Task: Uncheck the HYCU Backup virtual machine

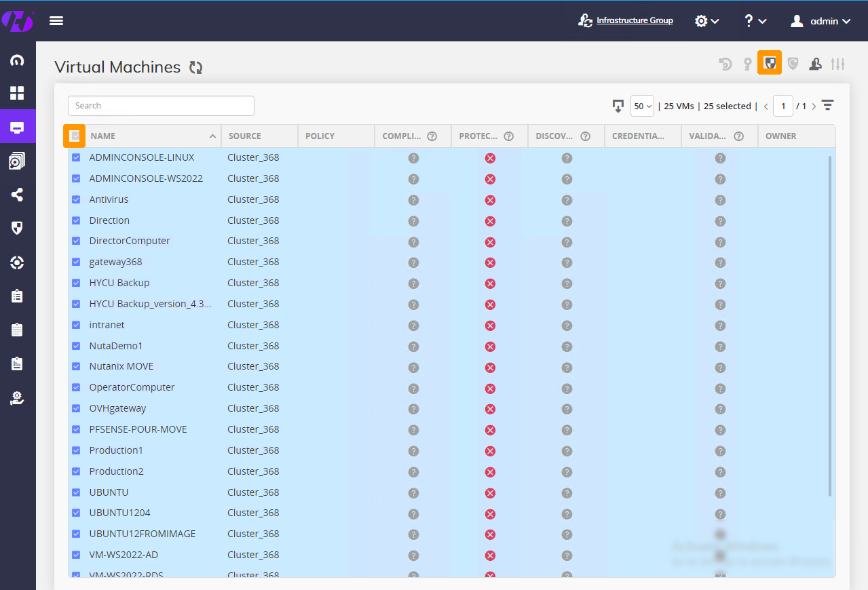Action: coord(75,283)
